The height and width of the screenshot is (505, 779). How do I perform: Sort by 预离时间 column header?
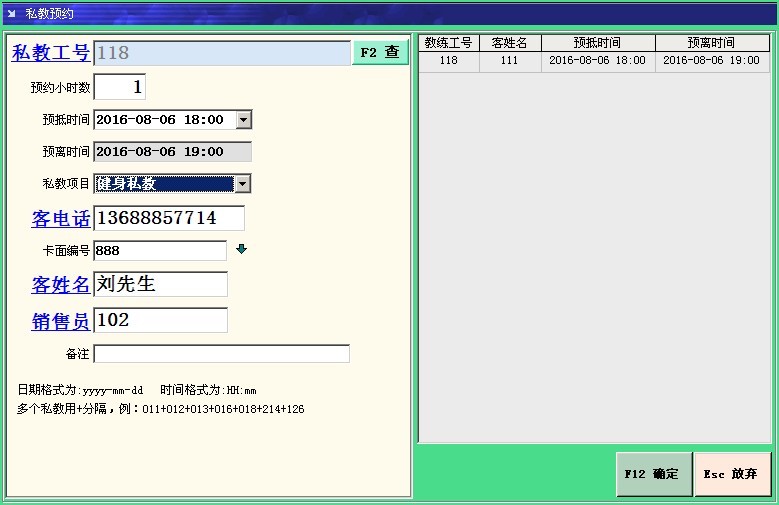click(x=712, y=43)
